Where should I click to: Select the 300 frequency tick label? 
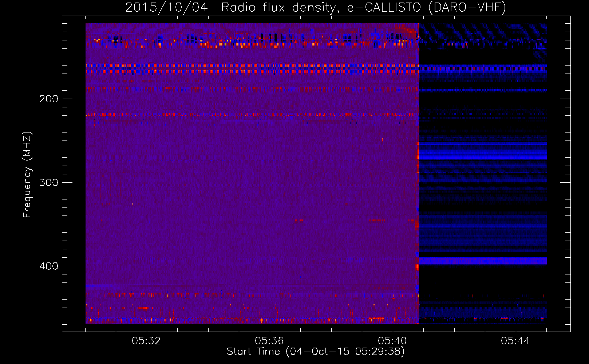(x=49, y=182)
